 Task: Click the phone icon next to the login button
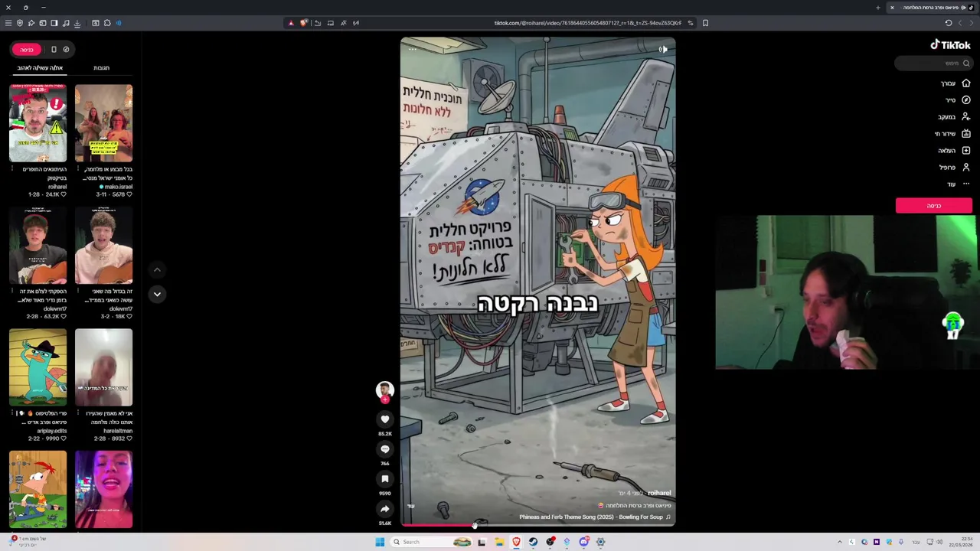coord(54,50)
